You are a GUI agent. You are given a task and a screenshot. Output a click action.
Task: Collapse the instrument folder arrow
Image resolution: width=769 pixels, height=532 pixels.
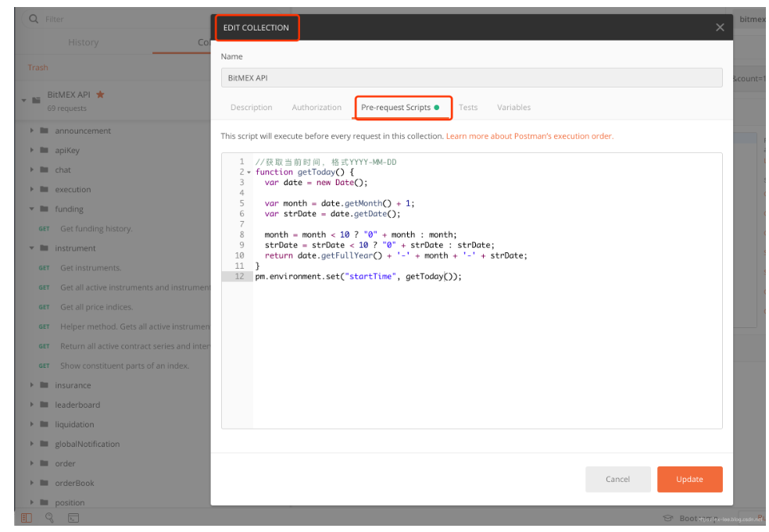(x=31, y=248)
